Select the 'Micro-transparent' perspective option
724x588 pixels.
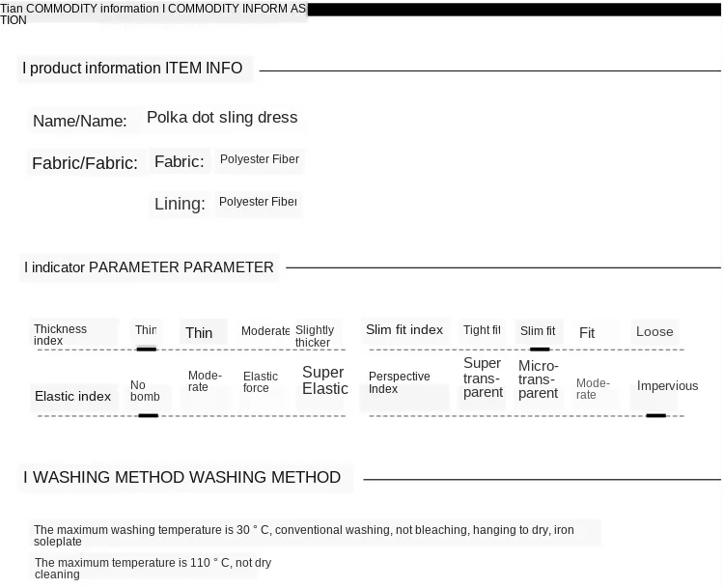tap(539, 379)
